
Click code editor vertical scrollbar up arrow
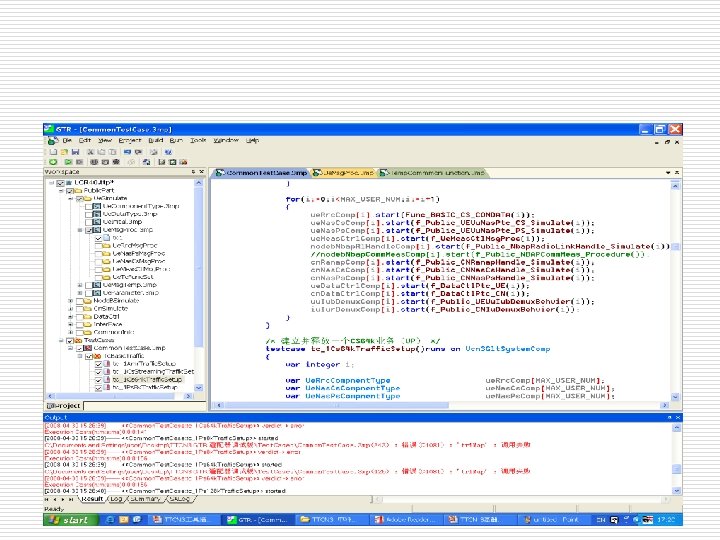(675, 186)
